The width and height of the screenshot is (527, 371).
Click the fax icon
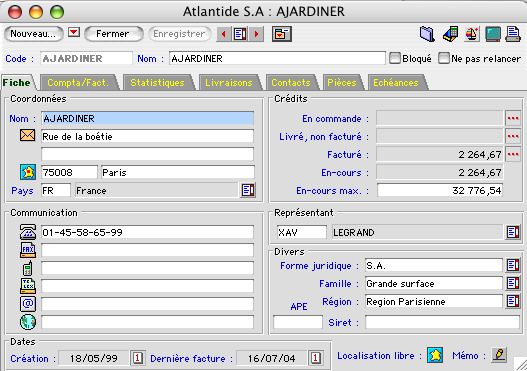click(x=28, y=250)
